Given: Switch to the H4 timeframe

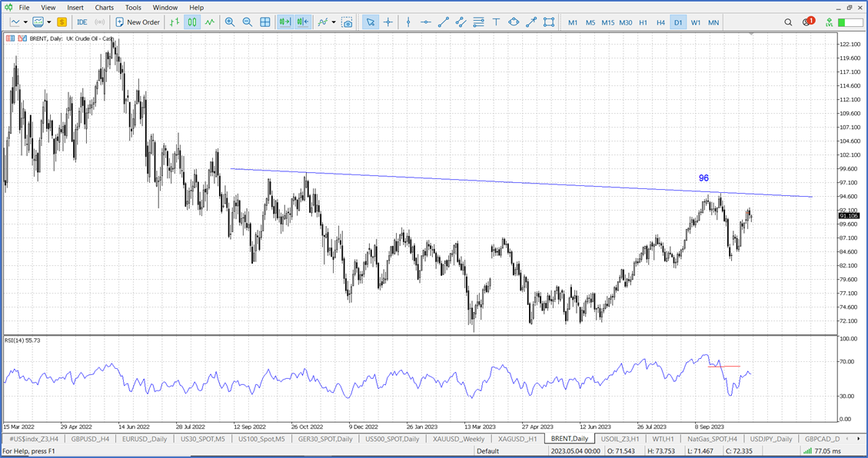Looking at the screenshot, I should [x=660, y=22].
